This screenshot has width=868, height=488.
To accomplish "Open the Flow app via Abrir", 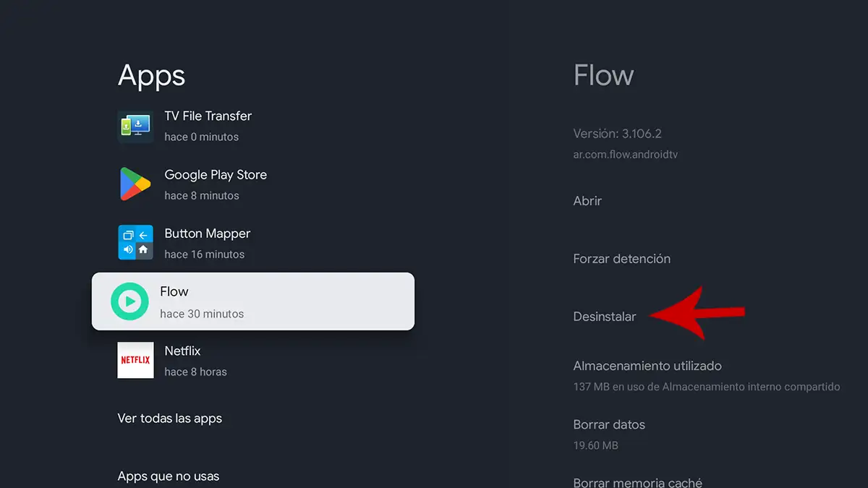I will pos(587,200).
